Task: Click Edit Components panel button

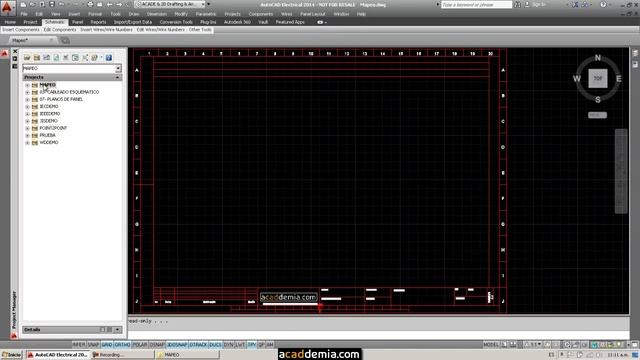Action: 60,30
